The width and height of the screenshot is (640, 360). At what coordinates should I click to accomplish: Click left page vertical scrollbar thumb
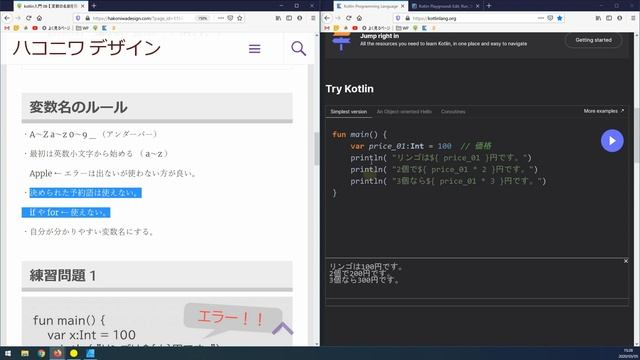point(316,149)
